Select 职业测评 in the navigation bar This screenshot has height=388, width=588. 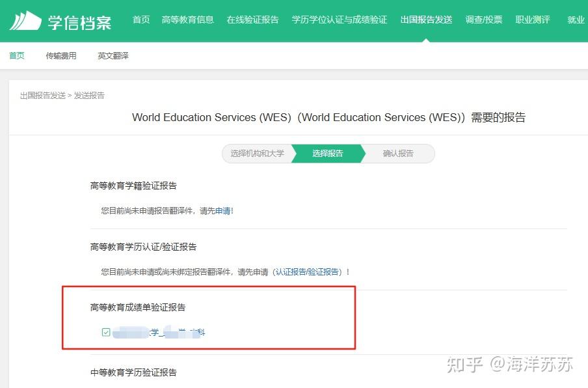[532, 20]
